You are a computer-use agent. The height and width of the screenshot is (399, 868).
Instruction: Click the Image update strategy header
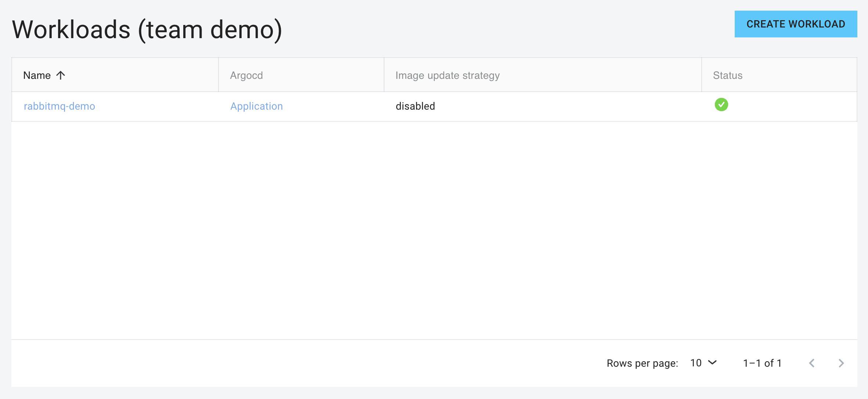447,75
